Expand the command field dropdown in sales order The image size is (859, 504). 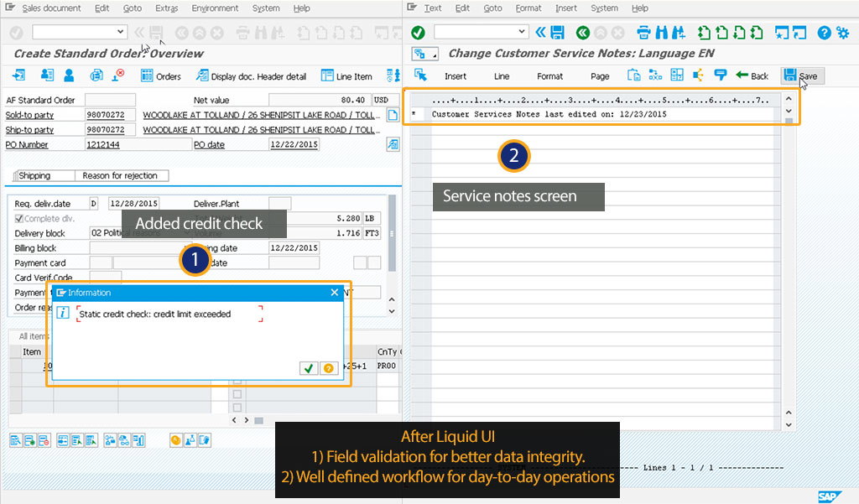click(121, 33)
